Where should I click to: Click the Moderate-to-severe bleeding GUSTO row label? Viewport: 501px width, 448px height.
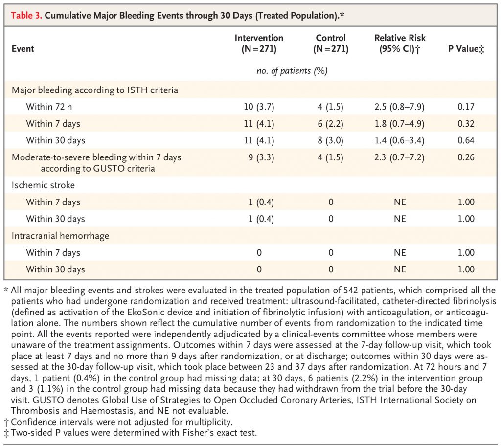[96, 163]
